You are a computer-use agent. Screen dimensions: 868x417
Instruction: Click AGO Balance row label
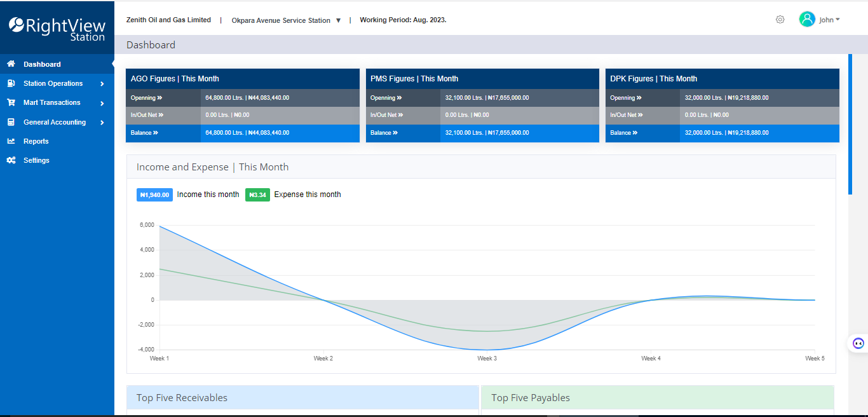(x=144, y=133)
